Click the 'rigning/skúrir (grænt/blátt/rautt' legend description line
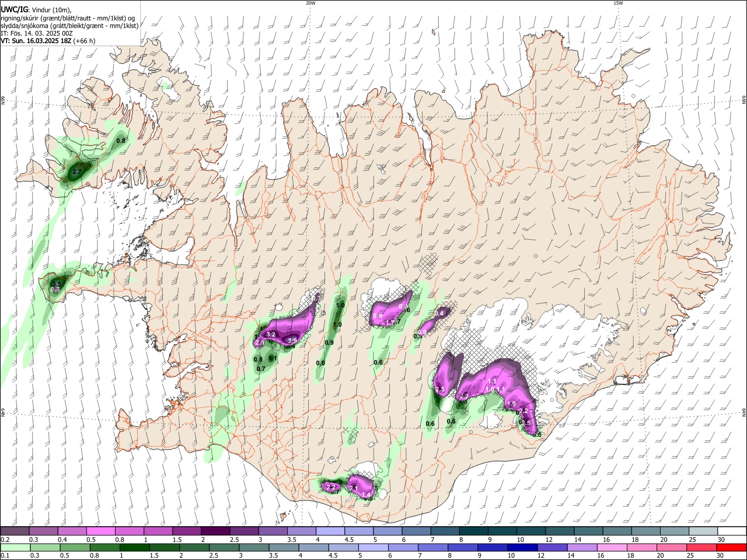This screenshot has height=560, width=747. [68, 17]
